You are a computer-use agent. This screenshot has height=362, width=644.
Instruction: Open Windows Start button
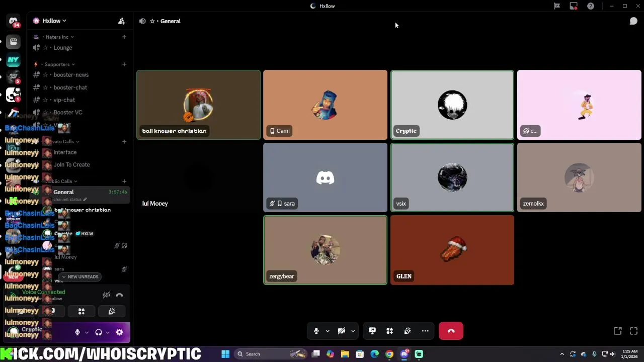click(225, 354)
